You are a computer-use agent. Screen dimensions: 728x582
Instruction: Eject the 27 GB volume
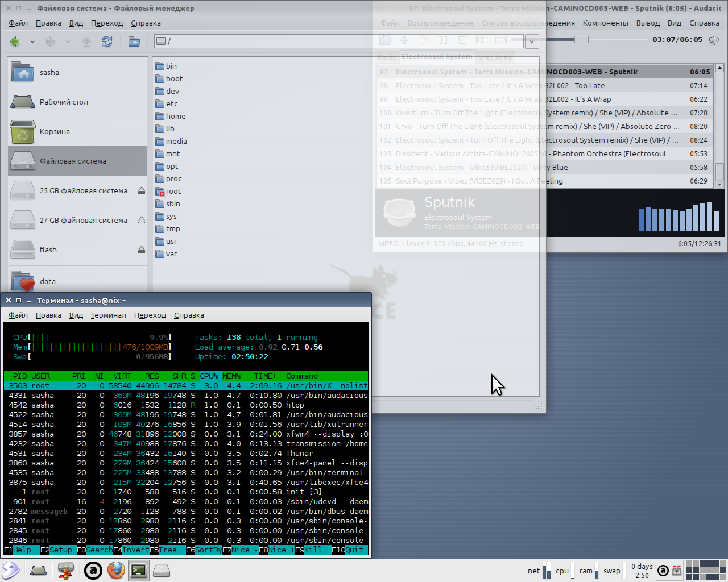tap(142, 221)
